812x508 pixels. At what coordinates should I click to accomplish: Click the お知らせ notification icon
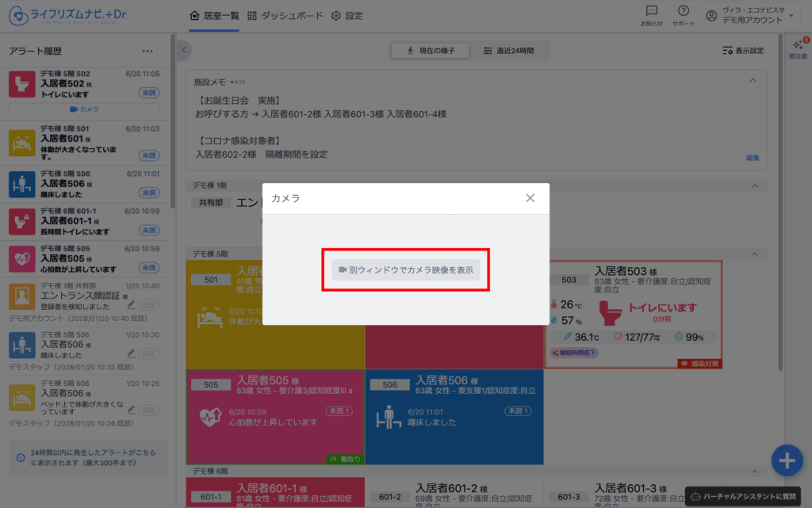(x=652, y=15)
